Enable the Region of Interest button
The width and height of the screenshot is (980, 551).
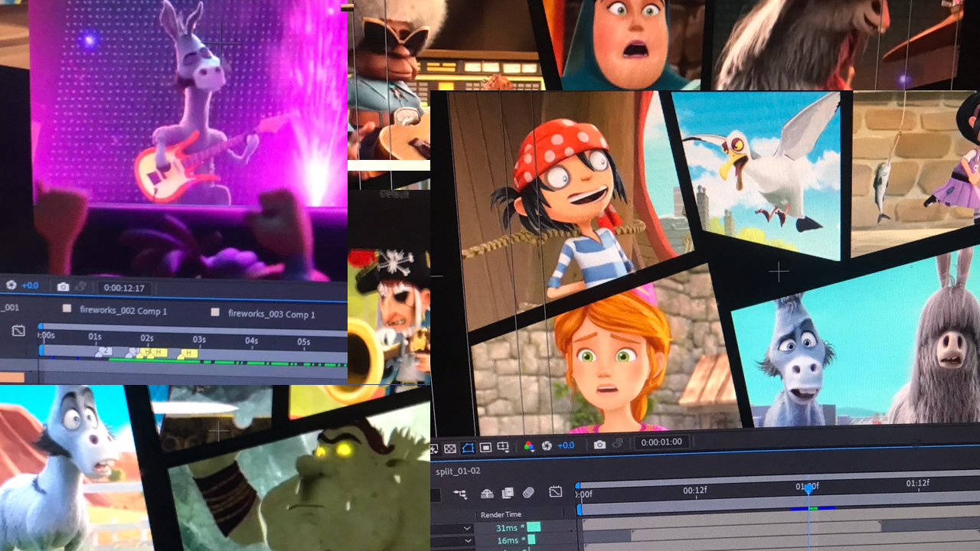[x=485, y=448]
